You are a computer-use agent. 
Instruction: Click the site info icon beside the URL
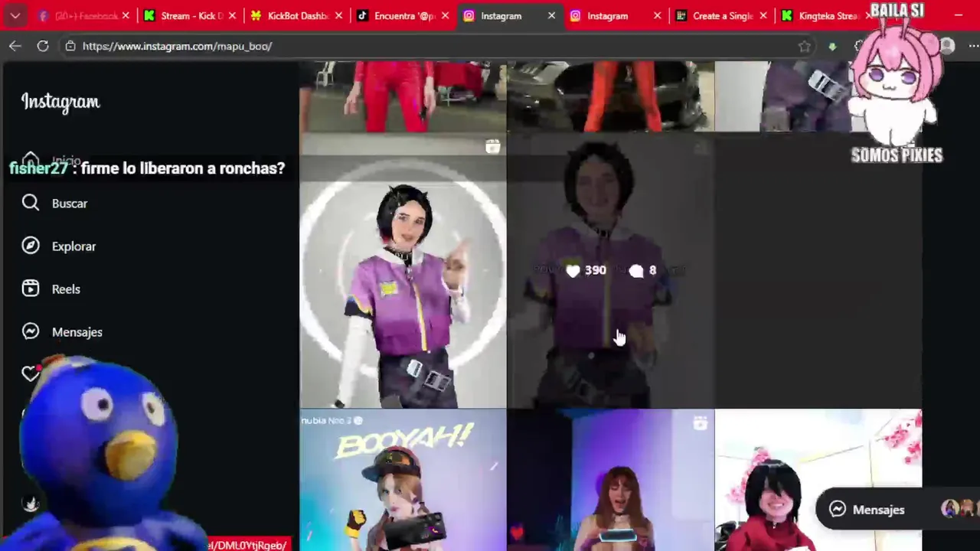[x=70, y=46]
